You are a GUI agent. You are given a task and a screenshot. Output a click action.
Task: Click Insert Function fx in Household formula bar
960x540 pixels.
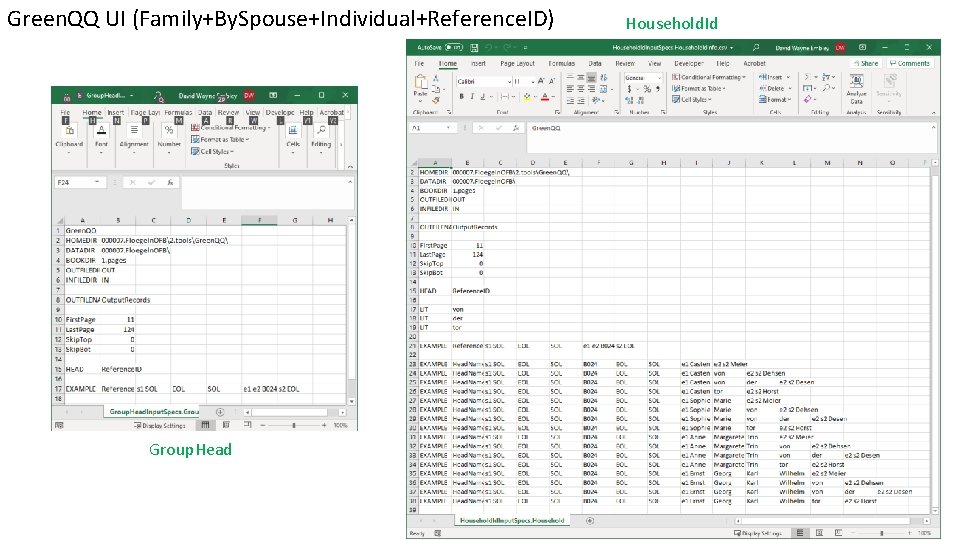click(x=517, y=128)
